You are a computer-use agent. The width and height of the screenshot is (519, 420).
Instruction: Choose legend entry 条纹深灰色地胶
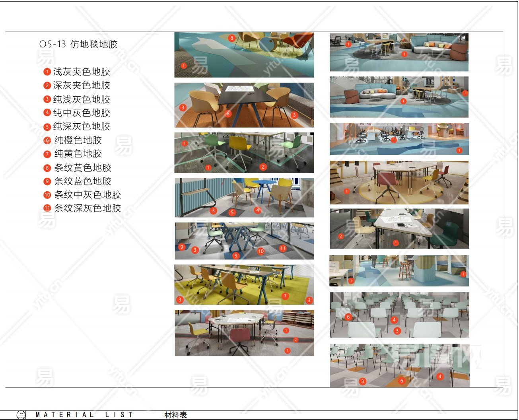[82, 208]
